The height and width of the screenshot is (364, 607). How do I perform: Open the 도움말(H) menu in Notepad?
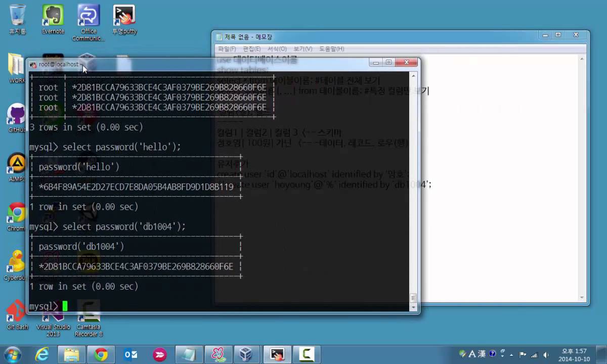coord(331,49)
